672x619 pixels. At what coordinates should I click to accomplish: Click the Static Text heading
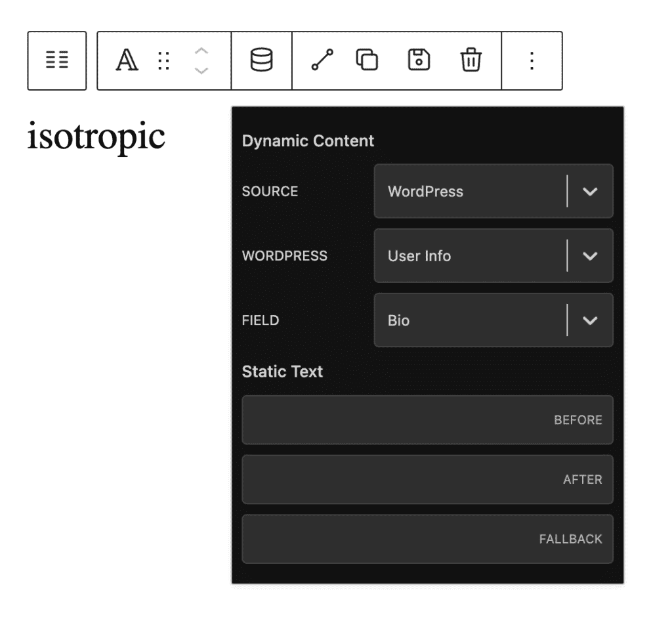(x=282, y=372)
